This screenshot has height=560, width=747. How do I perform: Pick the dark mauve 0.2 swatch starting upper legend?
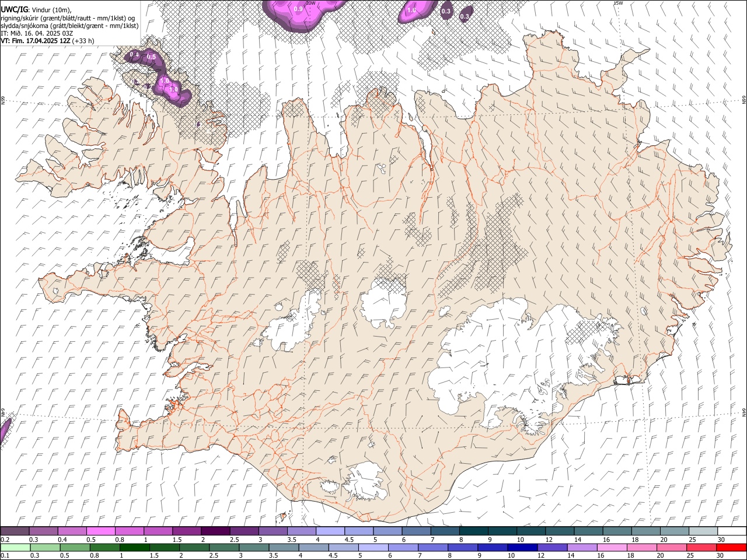point(15,531)
